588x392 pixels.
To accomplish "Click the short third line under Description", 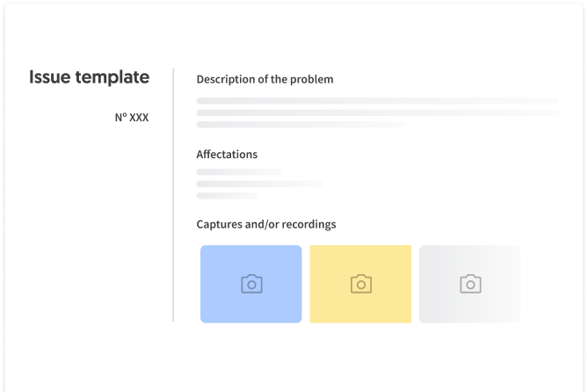I will pos(301,125).
